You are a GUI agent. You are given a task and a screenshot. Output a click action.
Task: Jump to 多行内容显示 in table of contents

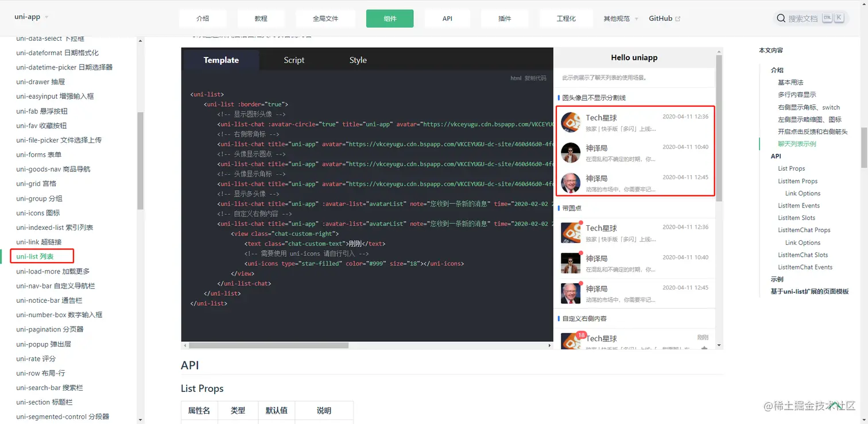tap(797, 94)
